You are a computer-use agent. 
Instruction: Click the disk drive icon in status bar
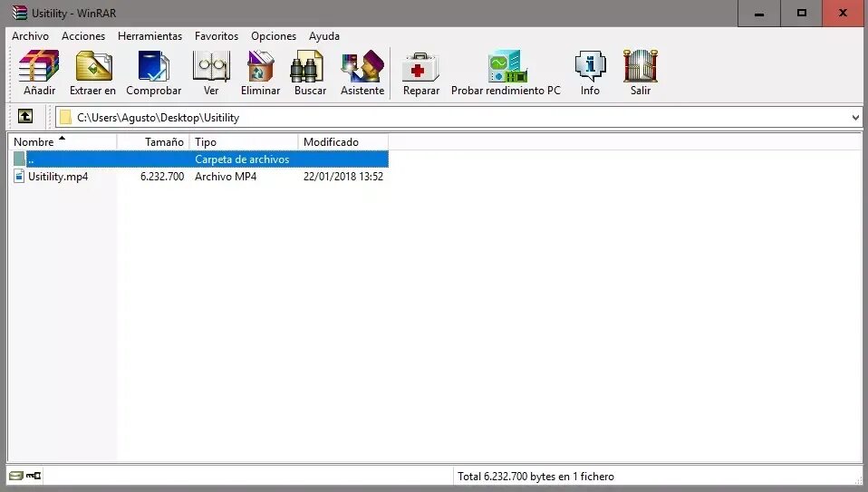coord(16,476)
